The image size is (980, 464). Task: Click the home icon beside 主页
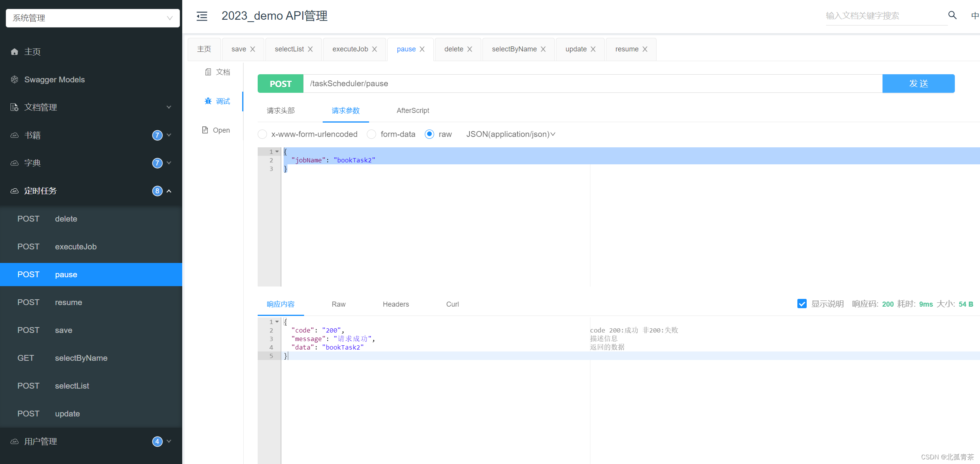coord(15,51)
